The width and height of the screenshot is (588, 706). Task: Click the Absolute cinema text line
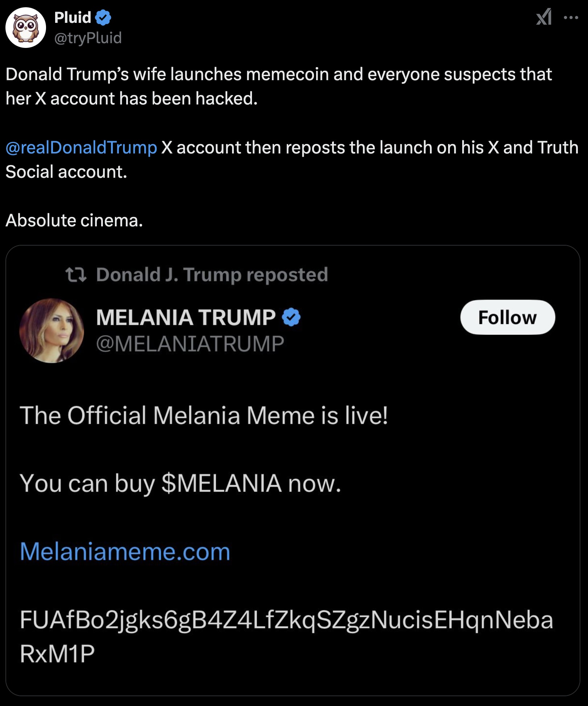click(74, 219)
